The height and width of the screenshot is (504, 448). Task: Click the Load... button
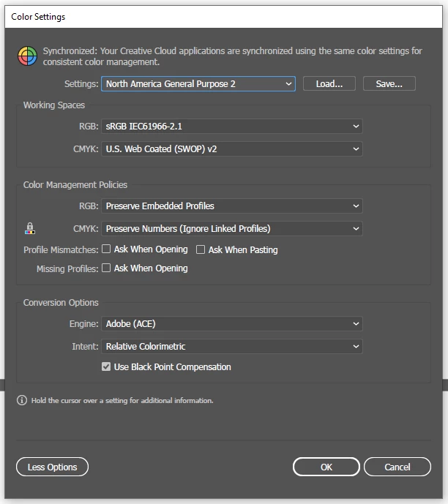pyautogui.click(x=329, y=83)
